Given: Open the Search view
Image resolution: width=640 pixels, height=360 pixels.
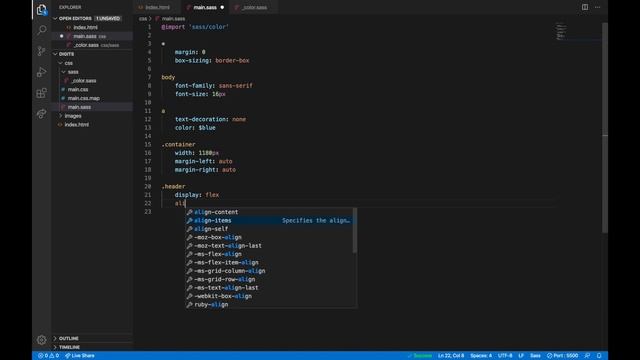Looking at the screenshot, I should pos(42,30).
